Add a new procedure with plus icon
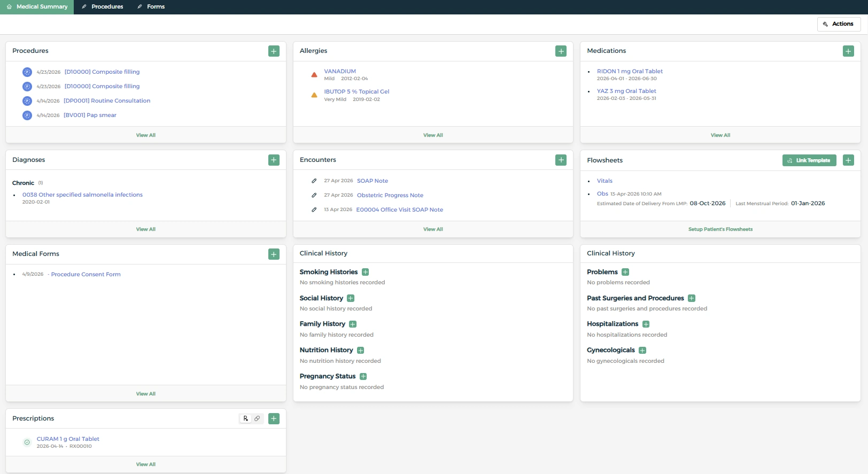 coord(274,51)
